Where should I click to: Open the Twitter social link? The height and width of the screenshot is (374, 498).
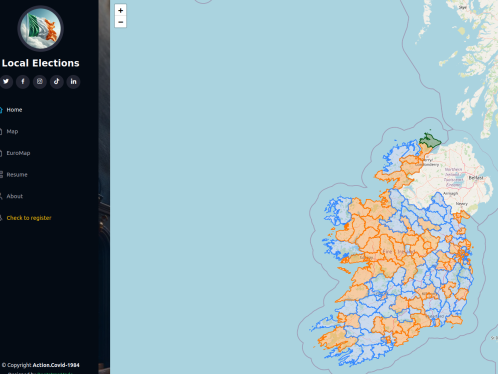pos(6,81)
